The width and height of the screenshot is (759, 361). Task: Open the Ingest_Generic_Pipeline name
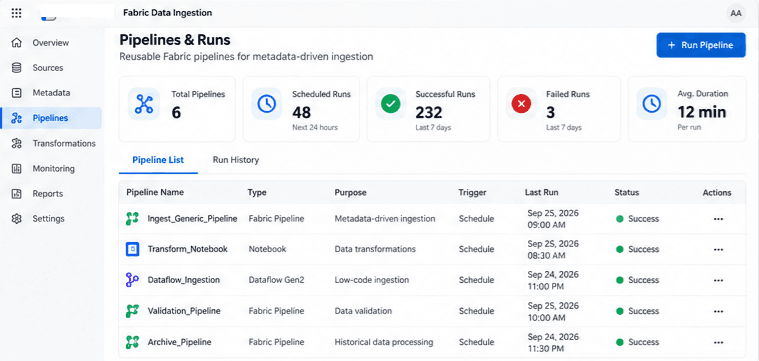(192, 219)
